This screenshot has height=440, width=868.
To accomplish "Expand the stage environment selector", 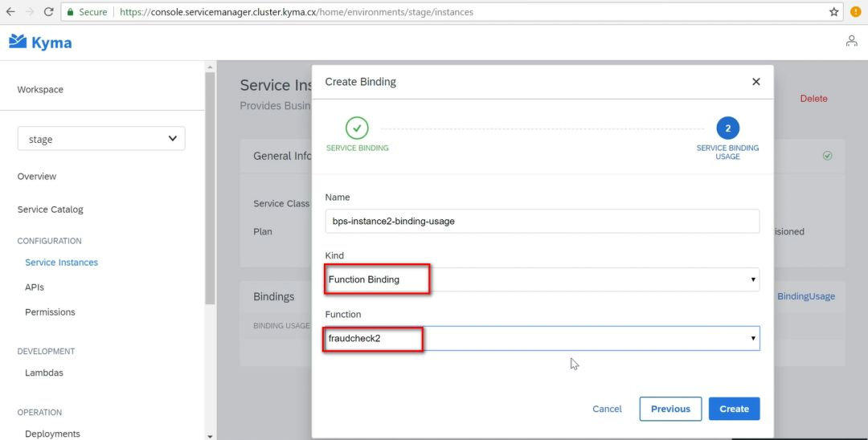I will [x=101, y=139].
